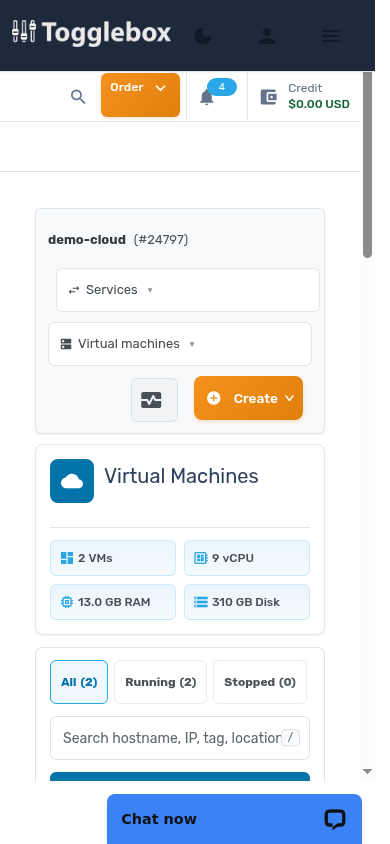This screenshot has width=390, height=844.
Task: Click the 310 GB Disk chip
Action: click(x=247, y=602)
